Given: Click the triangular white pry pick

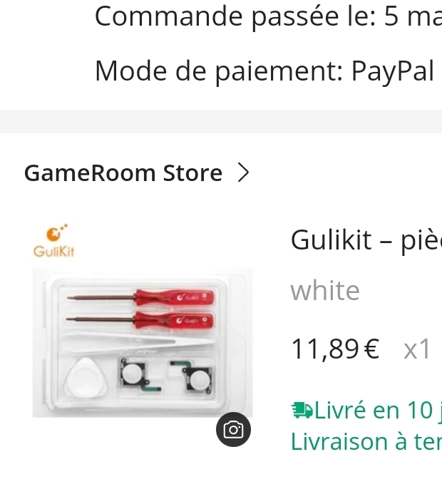Looking at the screenshot, I should [x=86, y=377].
